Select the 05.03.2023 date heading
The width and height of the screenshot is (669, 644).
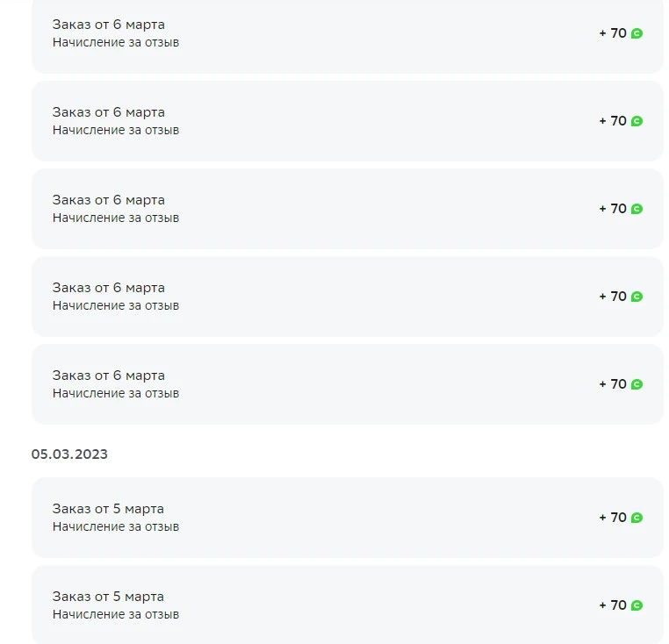(69, 454)
